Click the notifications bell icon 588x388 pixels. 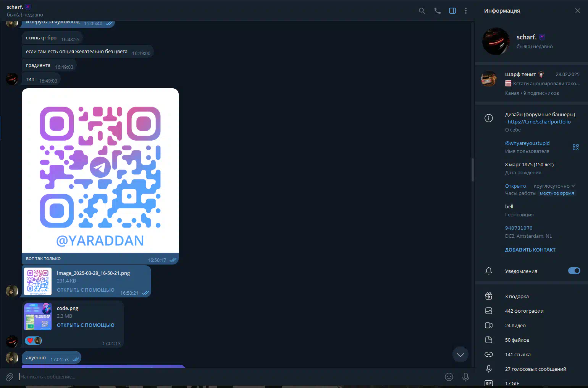tap(489, 271)
